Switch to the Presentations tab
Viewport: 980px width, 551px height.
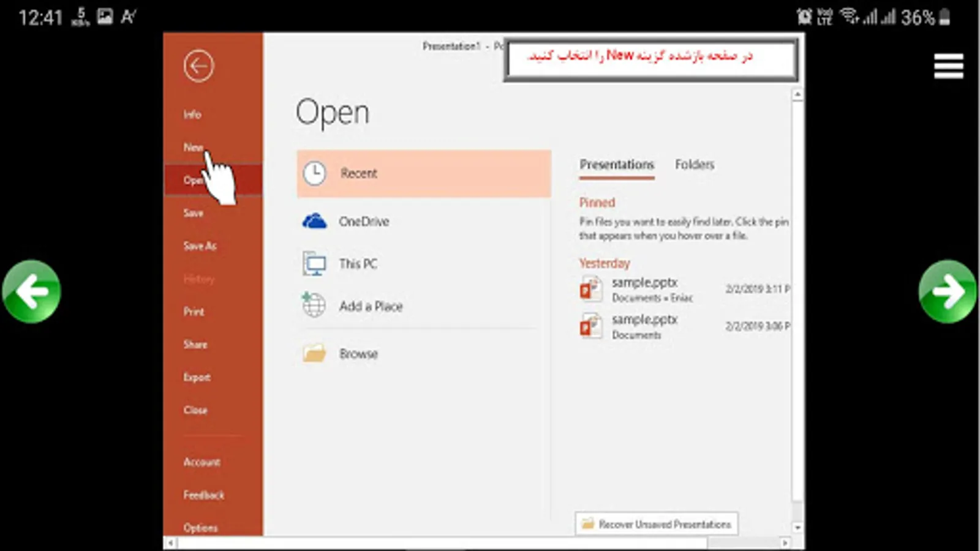coord(617,165)
